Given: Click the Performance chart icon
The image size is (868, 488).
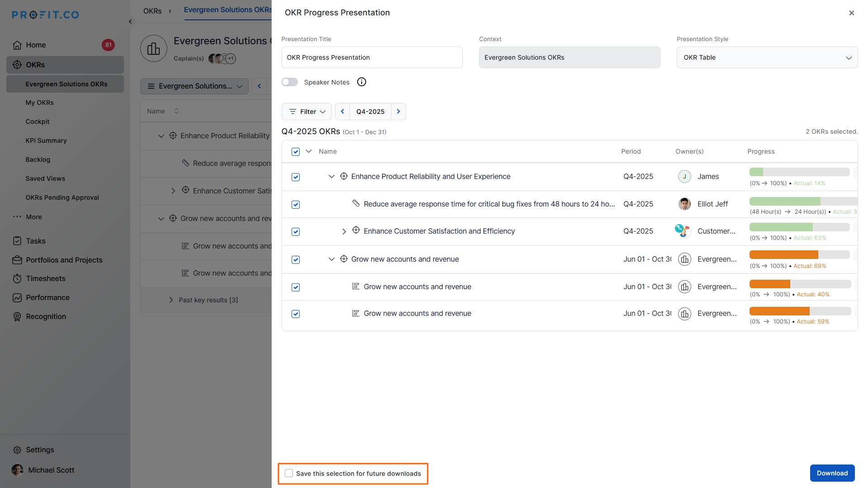Looking at the screenshot, I should click(x=17, y=298).
